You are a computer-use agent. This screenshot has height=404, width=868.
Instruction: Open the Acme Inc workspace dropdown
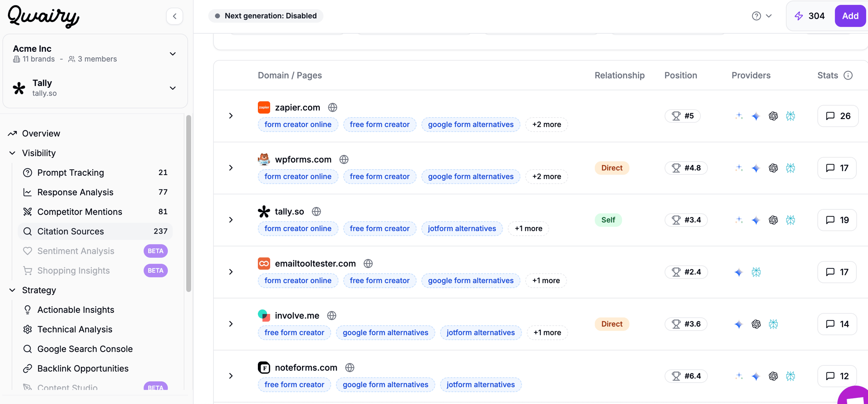(173, 54)
